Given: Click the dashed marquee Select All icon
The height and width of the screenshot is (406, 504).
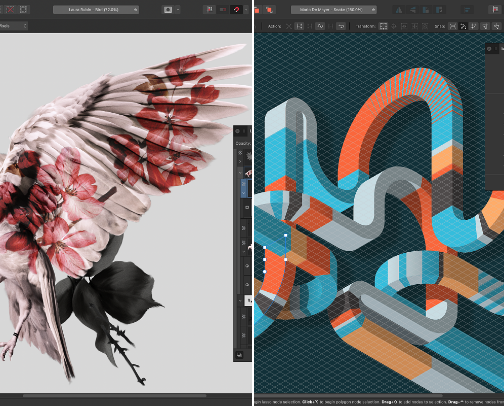Looking at the screenshot, I should pyautogui.click(x=23, y=9).
